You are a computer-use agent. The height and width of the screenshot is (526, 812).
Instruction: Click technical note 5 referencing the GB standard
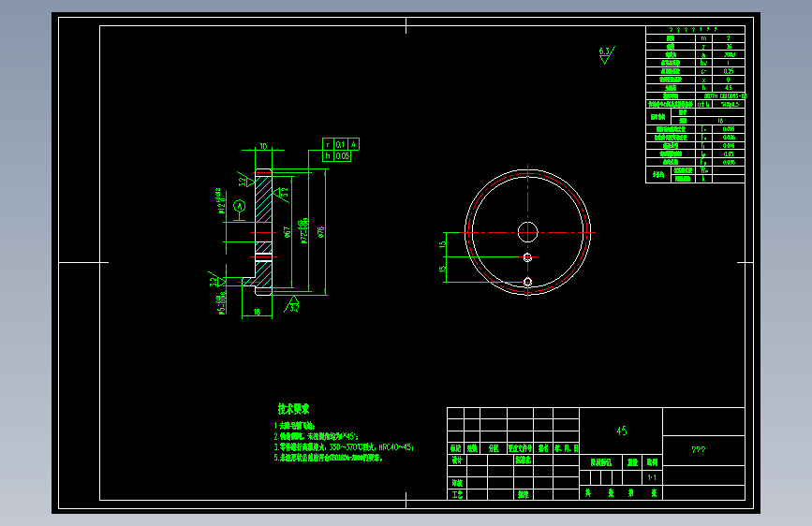click(x=329, y=458)
